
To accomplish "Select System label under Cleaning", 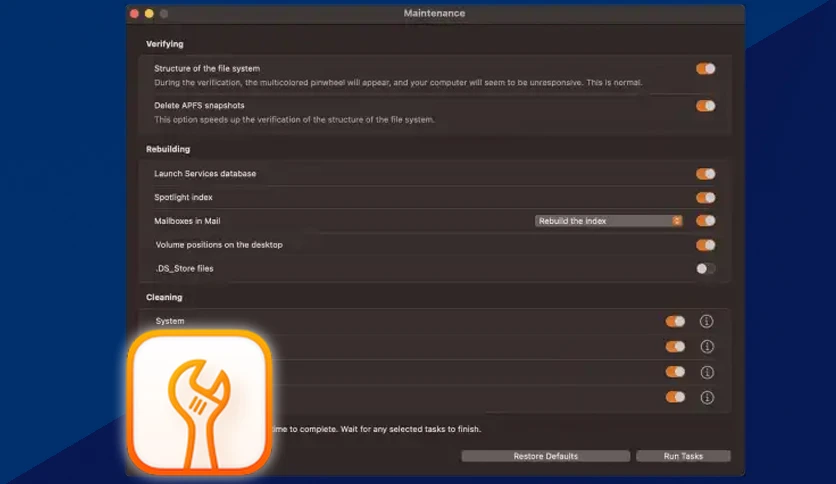I will tap(170, 321).
